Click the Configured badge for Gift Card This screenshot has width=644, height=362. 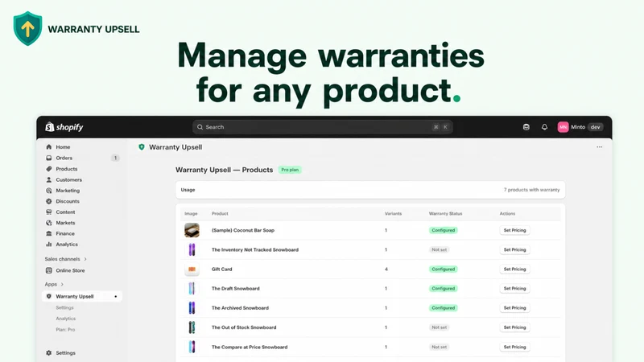point(444,269)
